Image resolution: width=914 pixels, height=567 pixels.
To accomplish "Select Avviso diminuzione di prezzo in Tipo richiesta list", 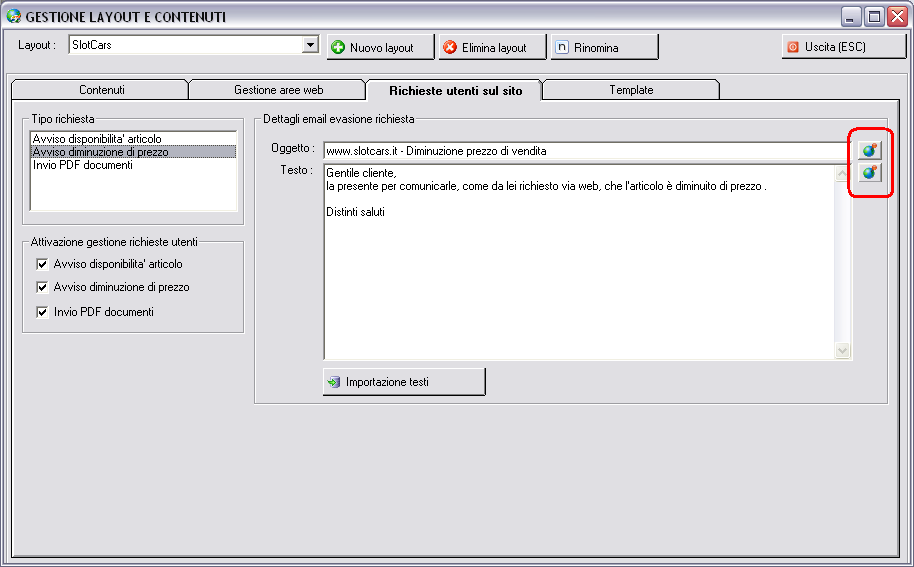I will 133,152.
